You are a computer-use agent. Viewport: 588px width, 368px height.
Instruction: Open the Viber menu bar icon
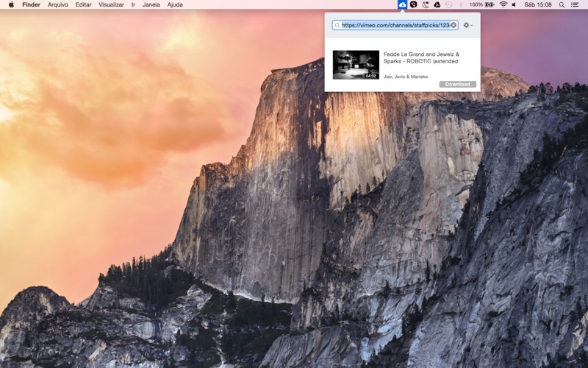(x=414, y=4)
